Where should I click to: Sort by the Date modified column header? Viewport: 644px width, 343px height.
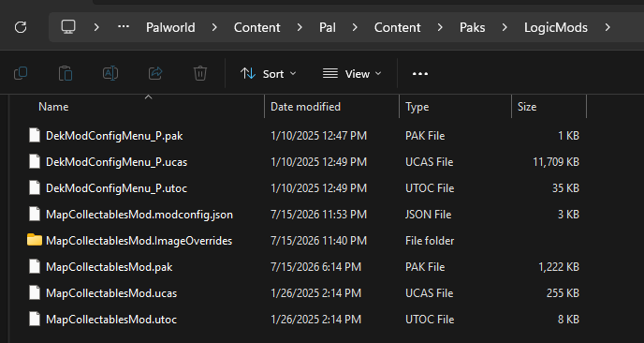click(x=305, y=107)
